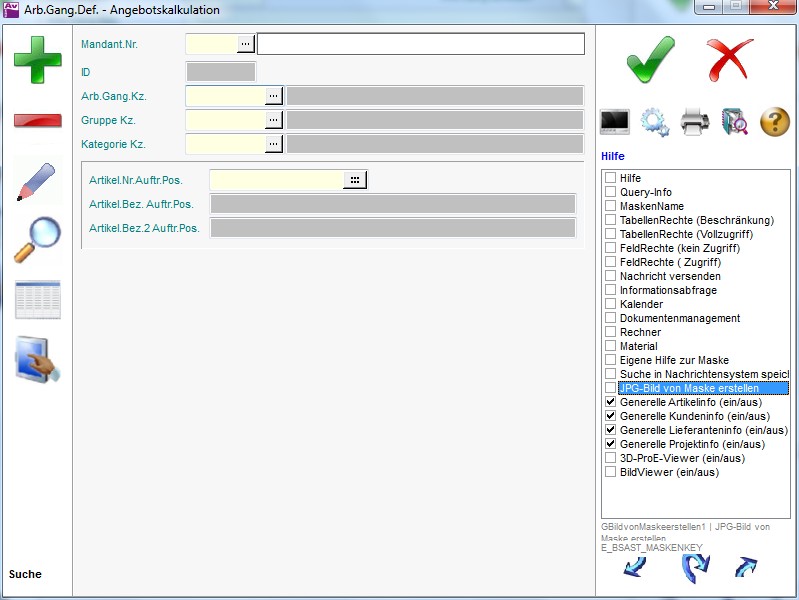Cancel with the red X icon
The height and width of the screenshot is (600, 799).
(x=730, y=59)
